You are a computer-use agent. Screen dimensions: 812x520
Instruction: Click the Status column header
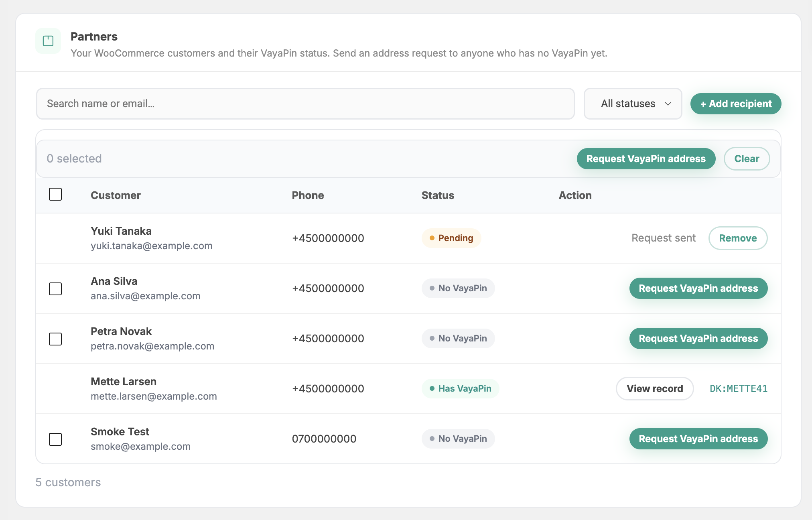[438, 195]
